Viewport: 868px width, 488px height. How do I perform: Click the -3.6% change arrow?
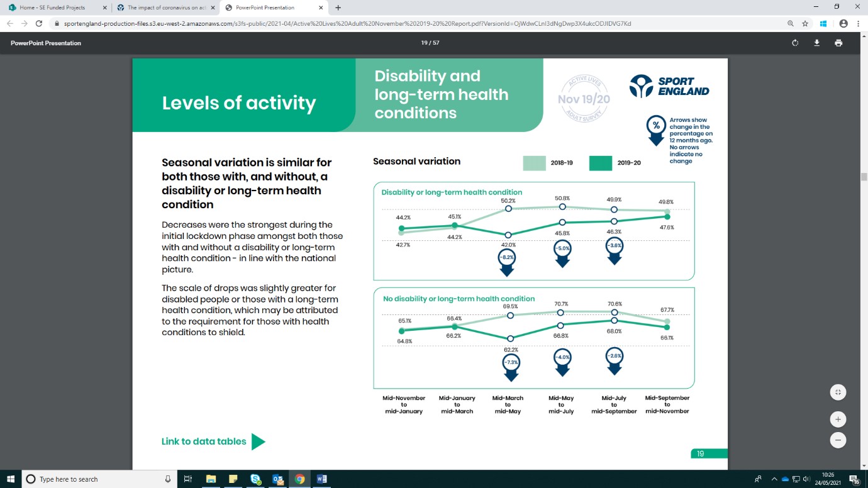[615, 250]
